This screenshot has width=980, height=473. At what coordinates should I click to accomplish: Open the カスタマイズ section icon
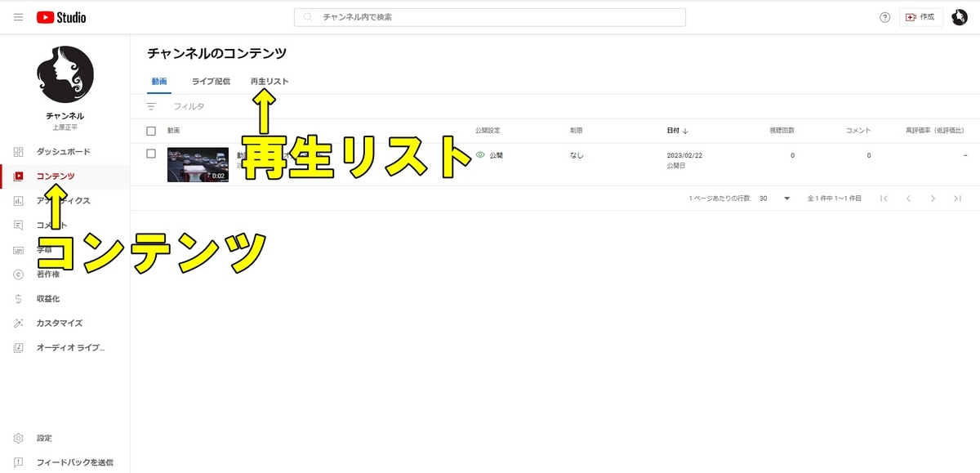(19, 324)
